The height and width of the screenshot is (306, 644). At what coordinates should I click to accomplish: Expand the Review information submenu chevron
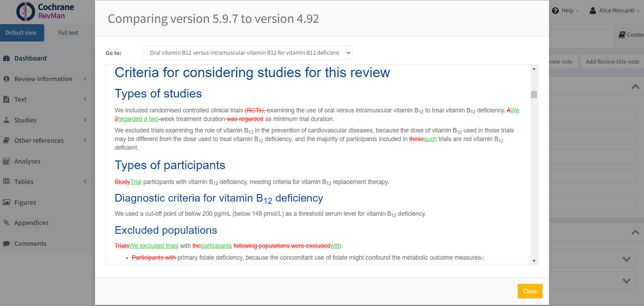tap(85, 79)
